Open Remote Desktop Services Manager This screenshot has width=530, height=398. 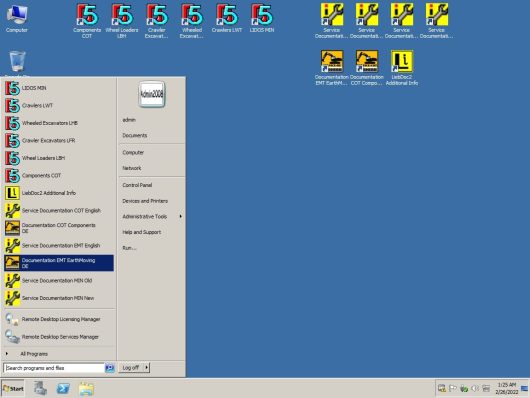[59, 337]
